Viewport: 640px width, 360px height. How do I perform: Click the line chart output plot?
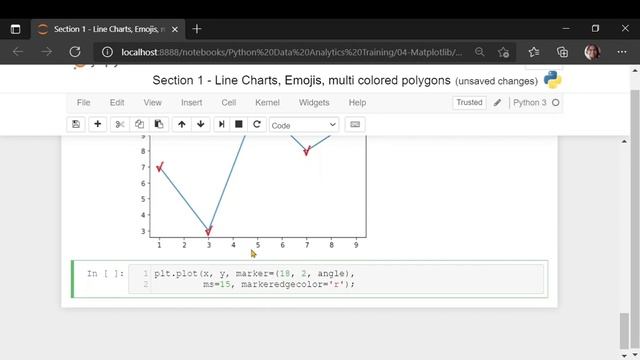pyautogui.click(x=253, y=192)
